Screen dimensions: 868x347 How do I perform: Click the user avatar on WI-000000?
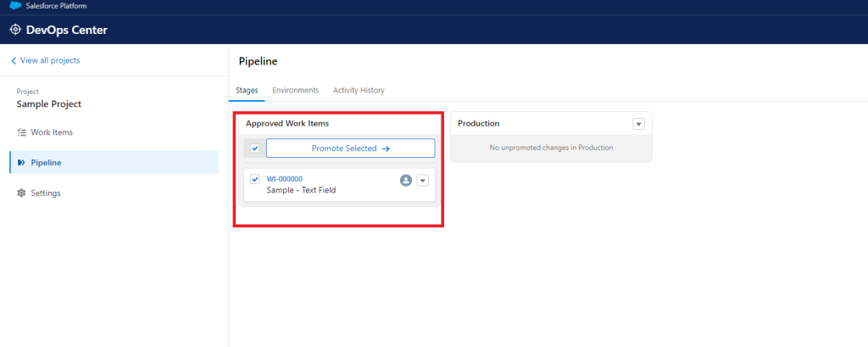click(x=406, y=180)
